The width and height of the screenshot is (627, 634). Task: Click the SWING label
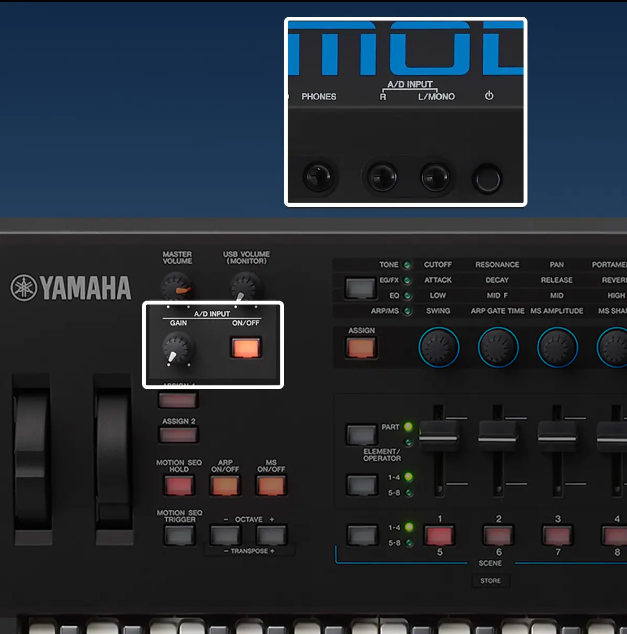click(x=438, y=311)
